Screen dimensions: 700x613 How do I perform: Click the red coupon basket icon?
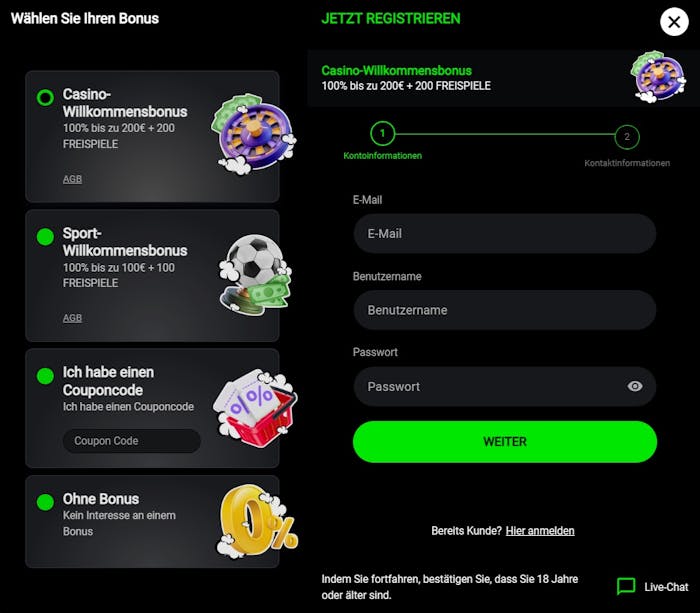pos(255,407)
